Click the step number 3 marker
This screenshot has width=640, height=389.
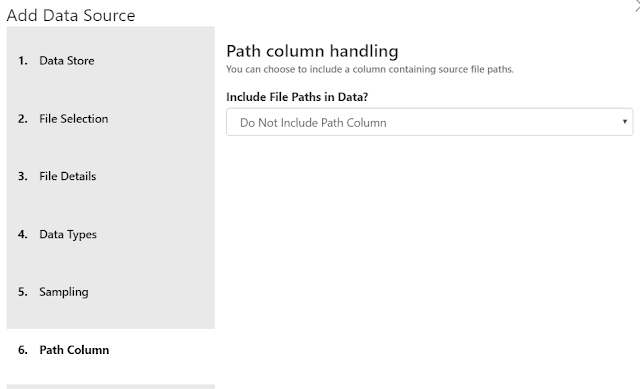pos(23,176)
